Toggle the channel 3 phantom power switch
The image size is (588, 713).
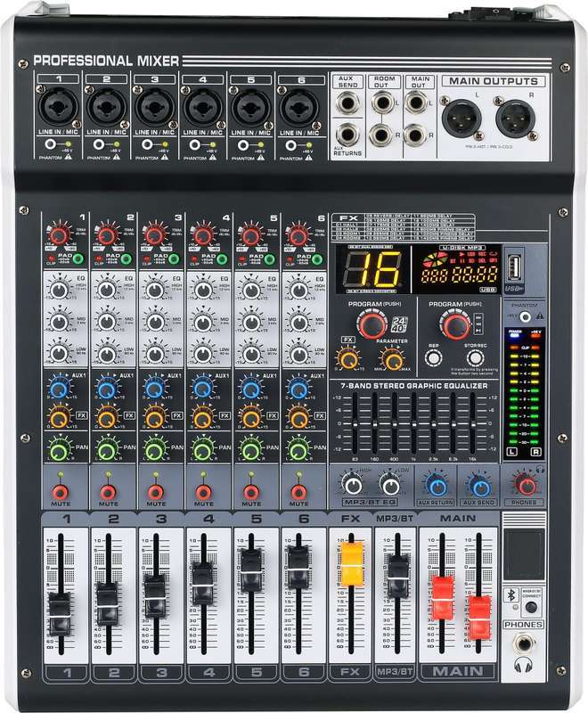coord(147,143)
